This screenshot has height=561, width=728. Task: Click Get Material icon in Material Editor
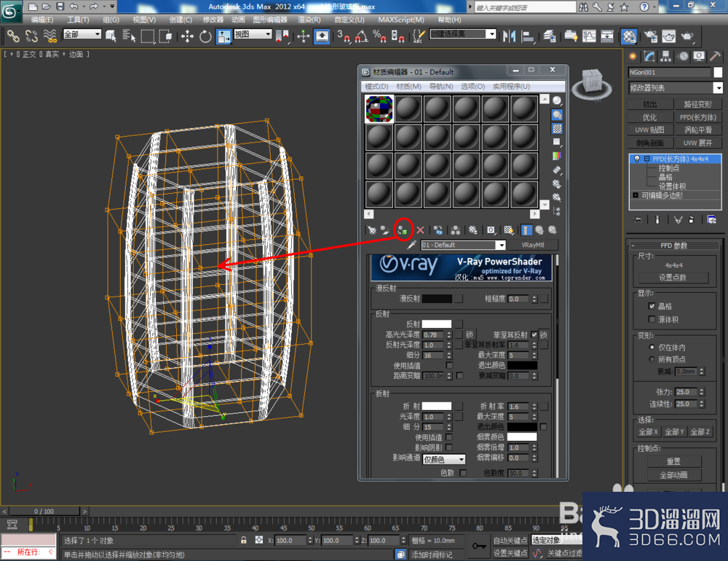pyautogui.click(x=372, y=230)
